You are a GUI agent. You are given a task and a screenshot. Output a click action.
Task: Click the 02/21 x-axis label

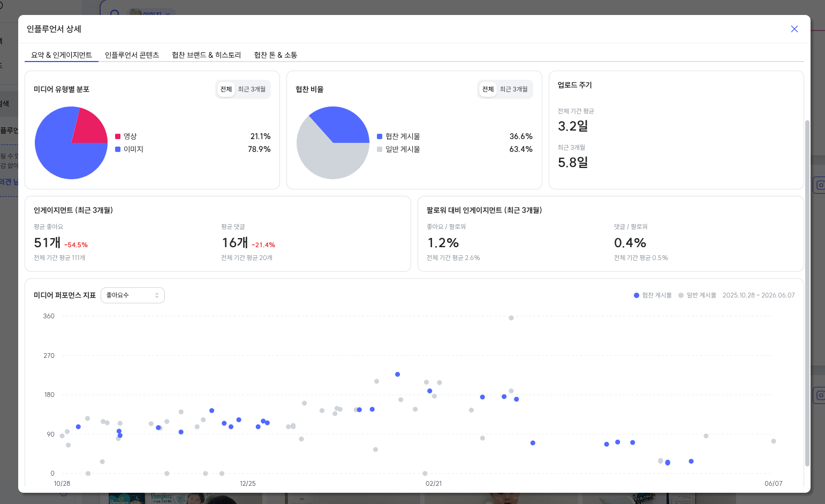(434, 484)
